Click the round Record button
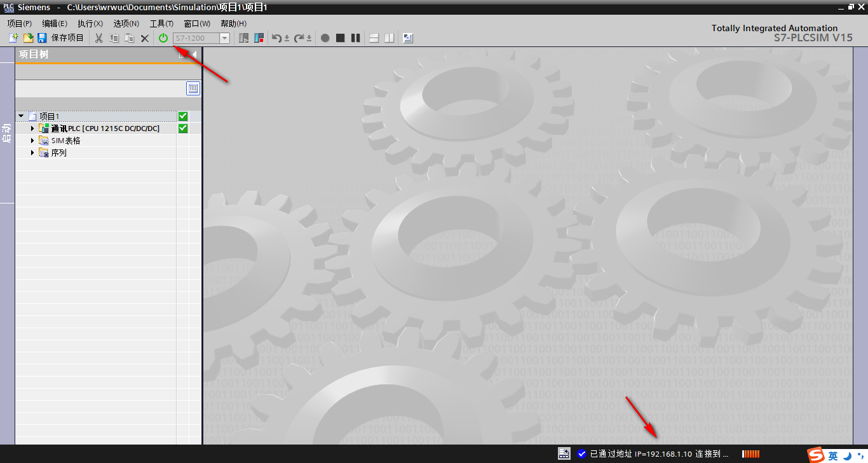The width and height of the screenshot is (868, 463). 325,38
